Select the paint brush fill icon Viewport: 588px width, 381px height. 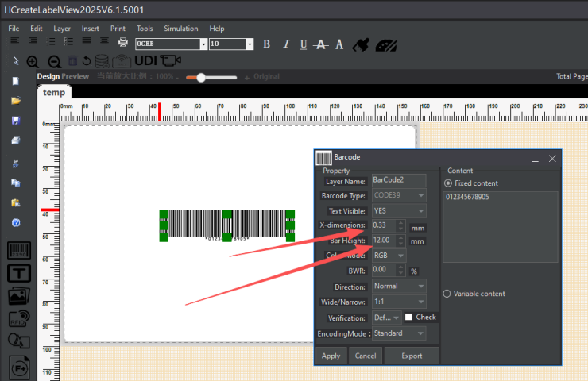pyautogui.click(x=361, y=45)
